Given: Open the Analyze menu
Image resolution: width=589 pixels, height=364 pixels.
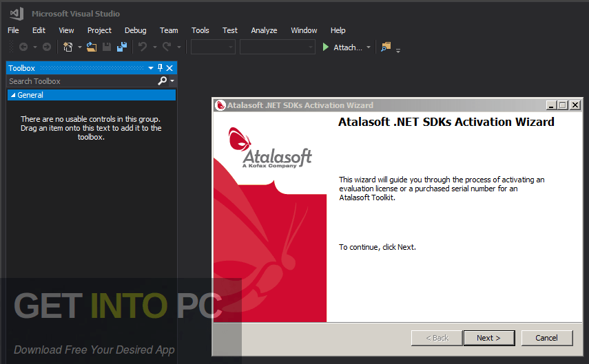Looking at the screenshot, I should [264, 30].
